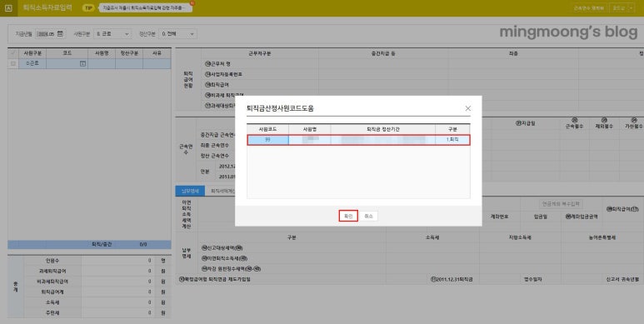Click the 근무처구분 column header
Viewport: 644px width, 324px height.
260,54
